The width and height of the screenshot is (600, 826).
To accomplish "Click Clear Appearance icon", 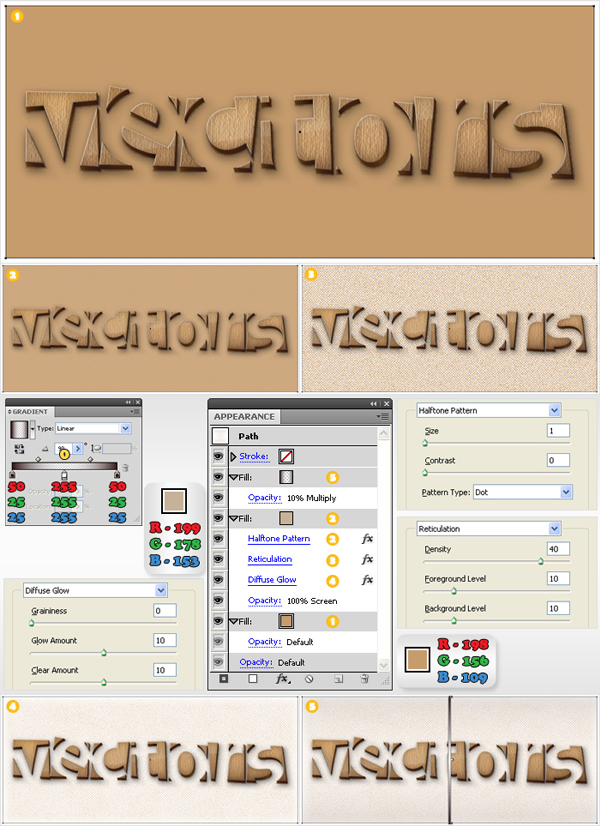I will pos(310,679).
